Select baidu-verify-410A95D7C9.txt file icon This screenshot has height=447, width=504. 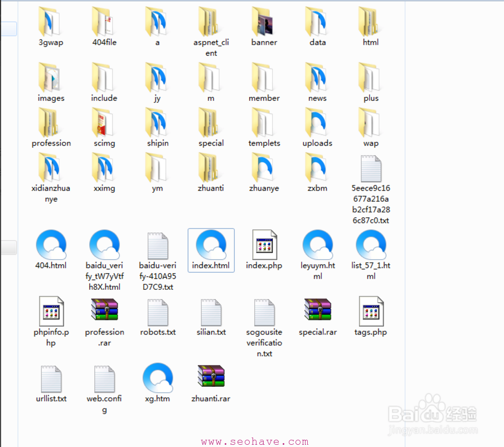click(157, 246)
